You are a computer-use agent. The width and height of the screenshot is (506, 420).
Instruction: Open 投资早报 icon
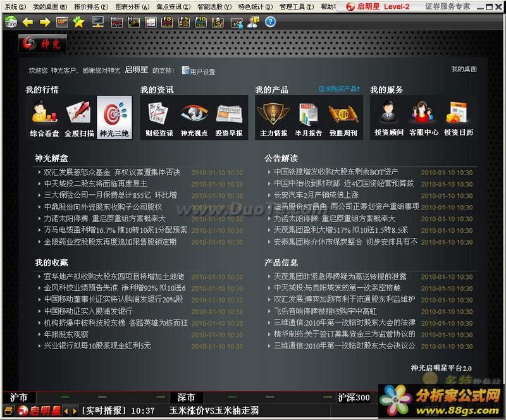(229, 118)
